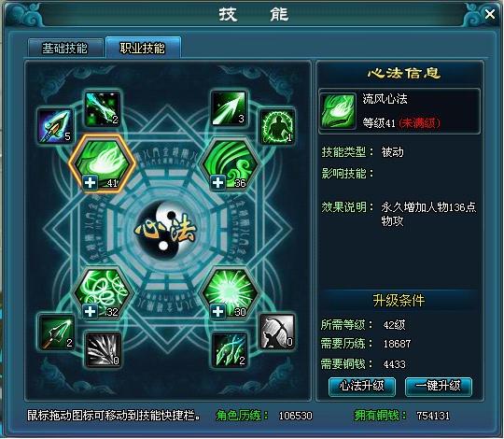This screenshot has height=439, width=504.
Task: Click the green aura figure skill level 1
Action: pyautogui.click(x=276, y=126)
